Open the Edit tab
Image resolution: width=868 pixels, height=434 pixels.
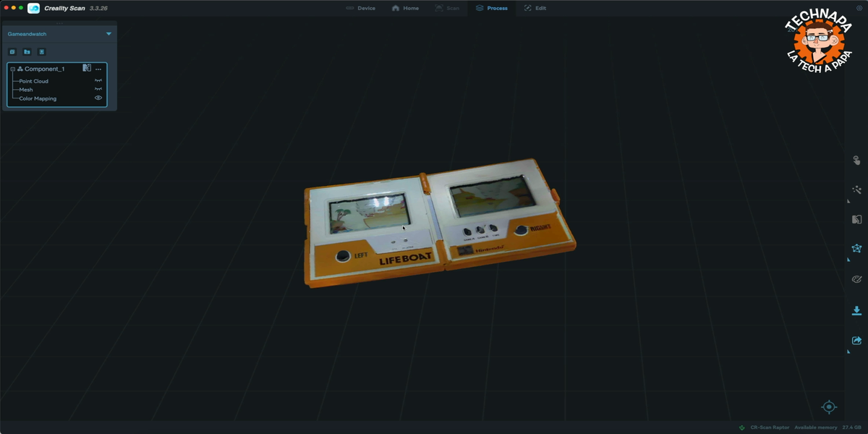[535, 8]
